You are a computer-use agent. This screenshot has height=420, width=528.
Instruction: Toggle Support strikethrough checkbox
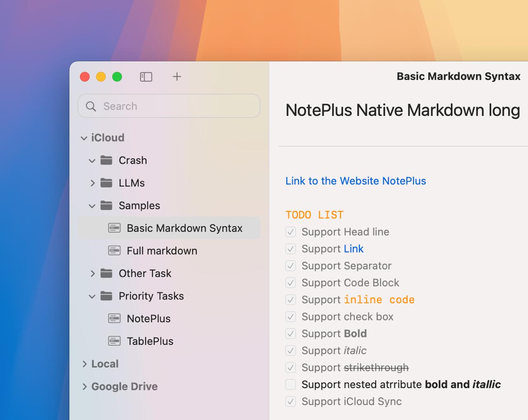tap(291, 367)
